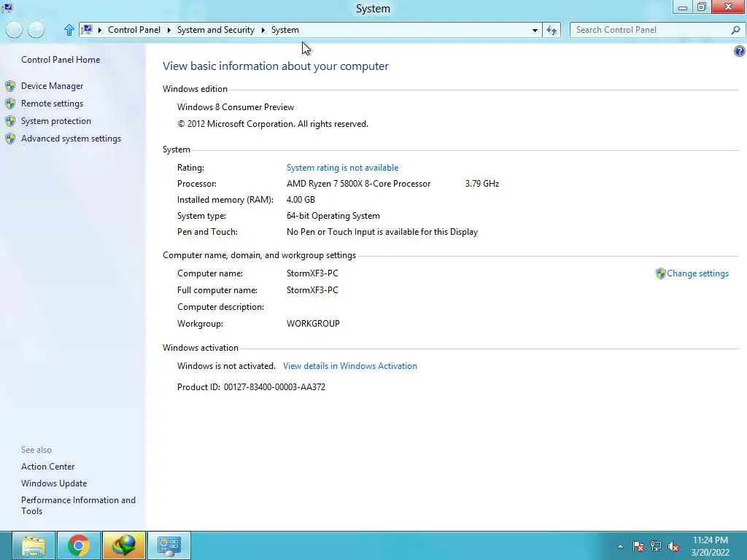Click the muted speaker volume tray icon
The height and width of the screenshot is (560, 747).
tap(673, 546)
